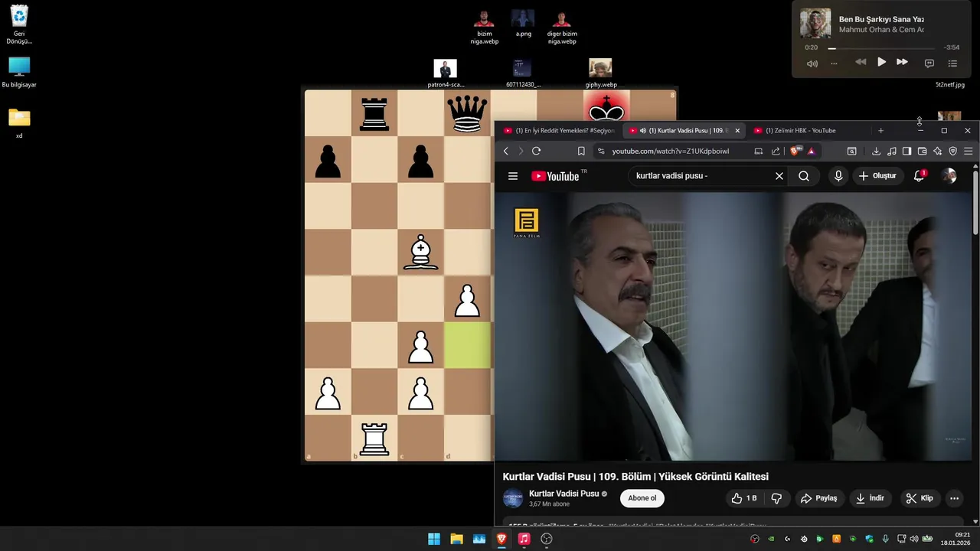Select the highlighted green chessboard square

coord(467,345)
